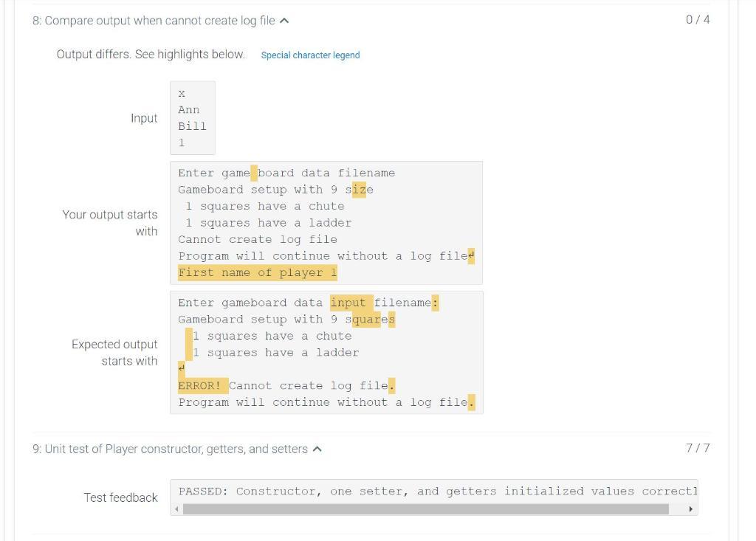Click the highlighted 'squares' after 'setup with 9'
This screenshot has height=541, width=756.
coord(371,320)
